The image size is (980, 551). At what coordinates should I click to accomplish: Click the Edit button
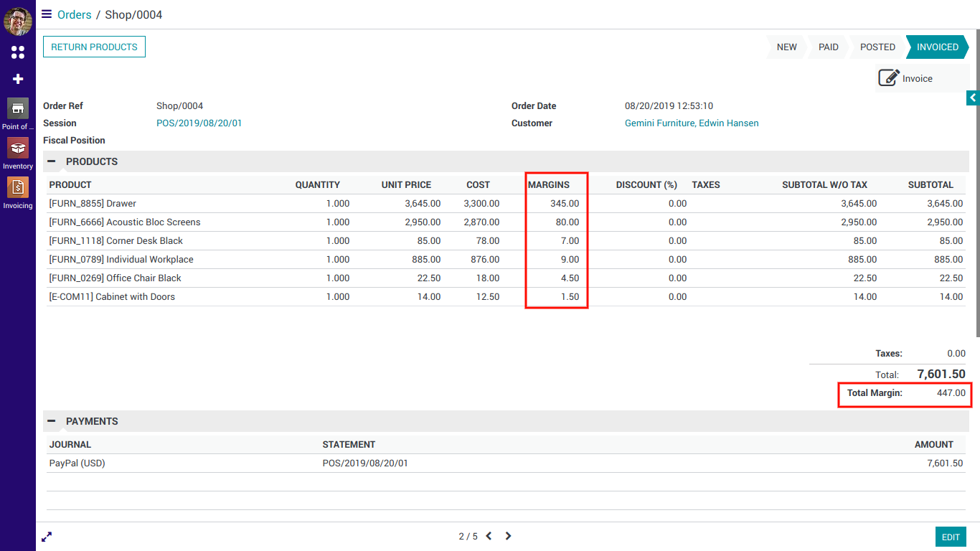click(x=951, y=537)
